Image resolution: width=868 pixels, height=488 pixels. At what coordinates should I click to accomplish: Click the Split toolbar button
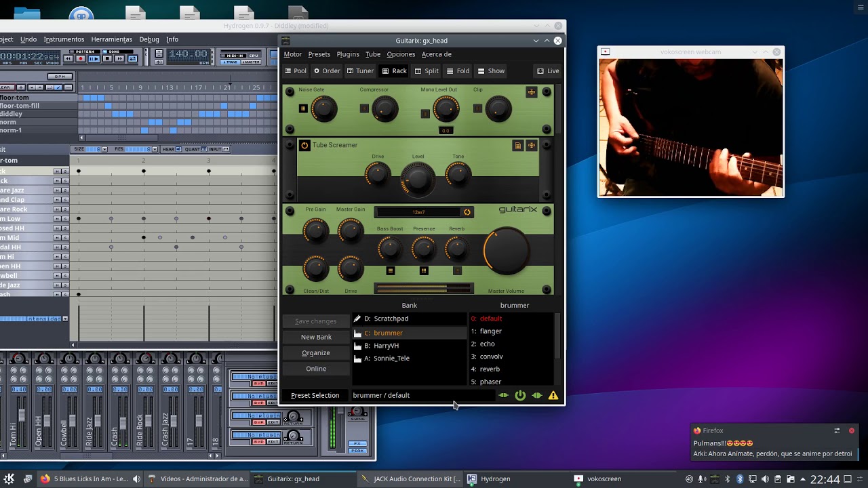pos(427,70)
